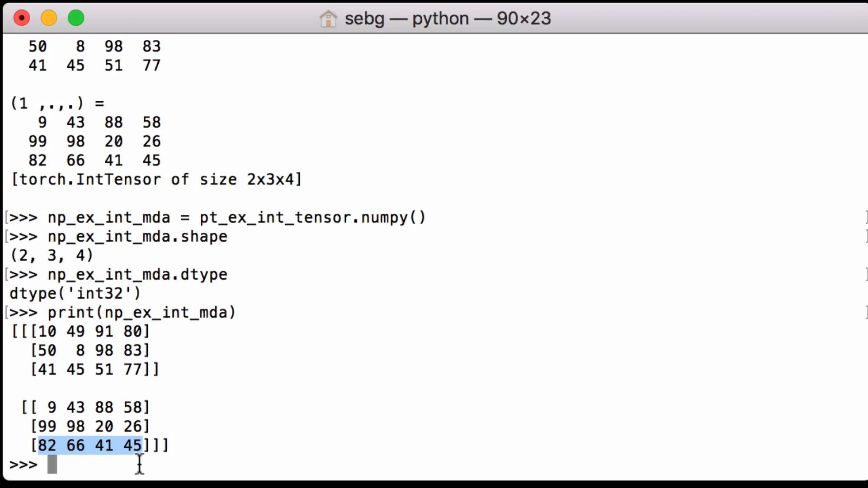868x488 pixels.
Task: Click the bracketed '[41 45 51 77]]' array row
Action: point(94,370)
